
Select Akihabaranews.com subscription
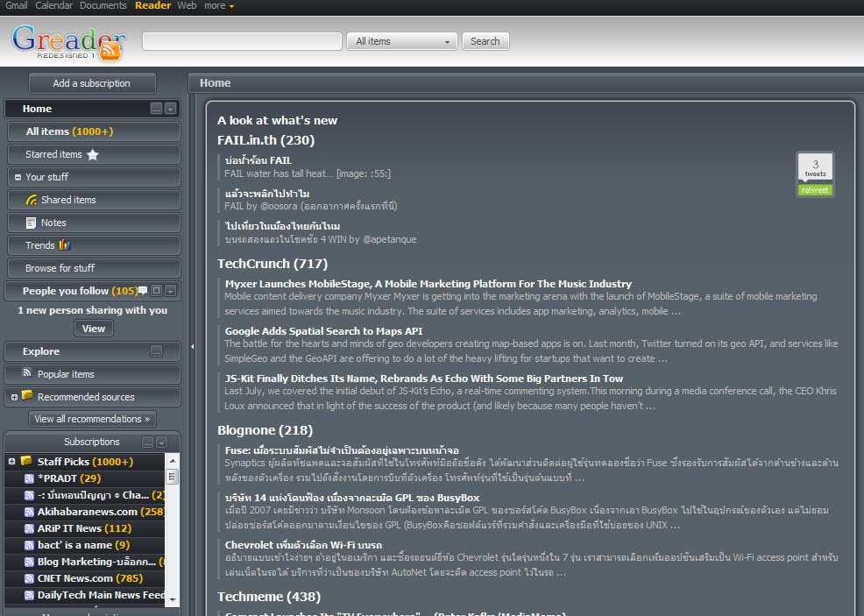point(87,512)
